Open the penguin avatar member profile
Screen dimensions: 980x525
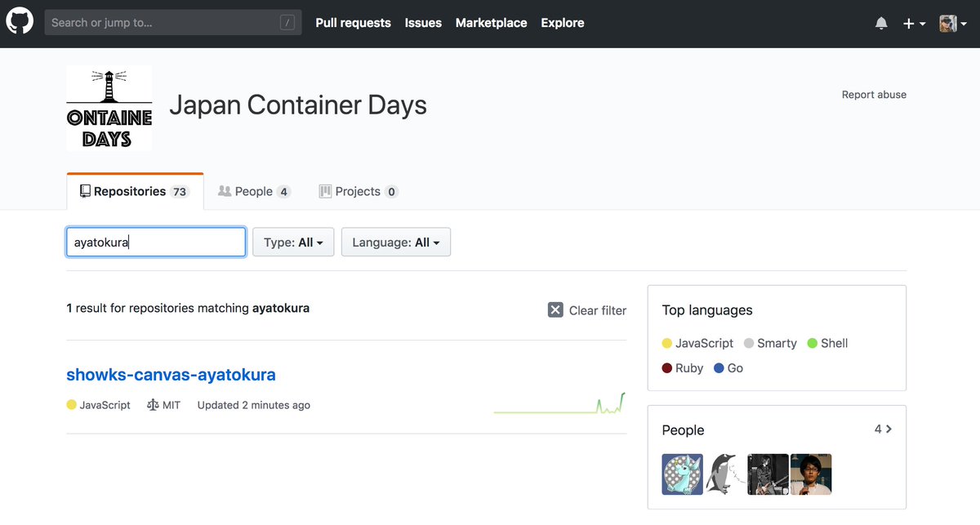[725, 474]
